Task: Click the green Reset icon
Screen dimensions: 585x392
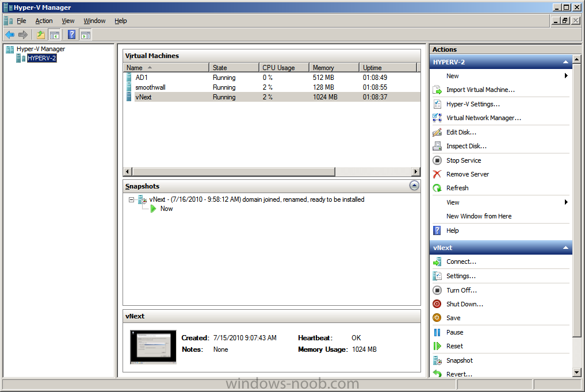Action: click(x=437, y=346)
